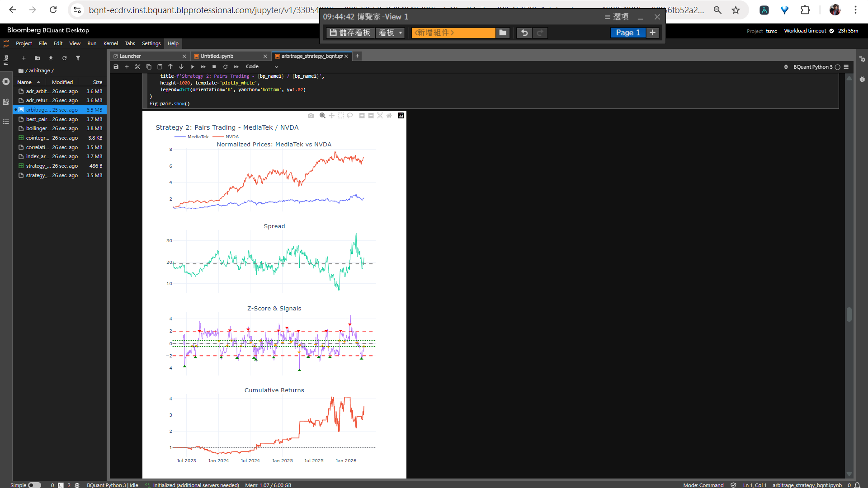868x488 pixels.
Task: Select the Box Select tool in the plot toolbar
Action: (x=340, y=116)
